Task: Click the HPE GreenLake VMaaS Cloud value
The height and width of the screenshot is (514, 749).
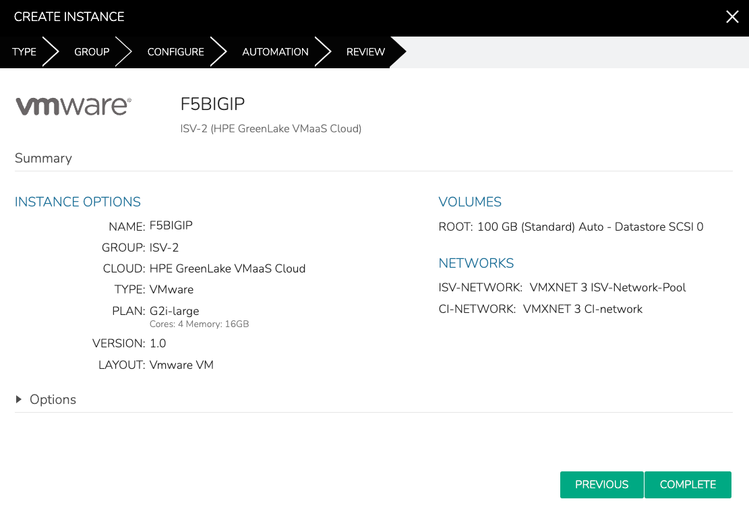Action: [x=227, y=269]
